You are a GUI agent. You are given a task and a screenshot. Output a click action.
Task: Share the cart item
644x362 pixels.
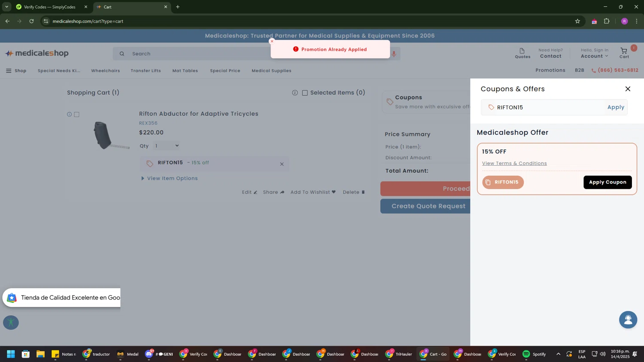(273, 192)
